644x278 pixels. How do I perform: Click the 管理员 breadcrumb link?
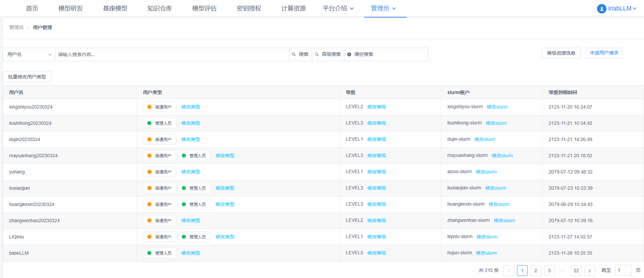pos(17,27)
